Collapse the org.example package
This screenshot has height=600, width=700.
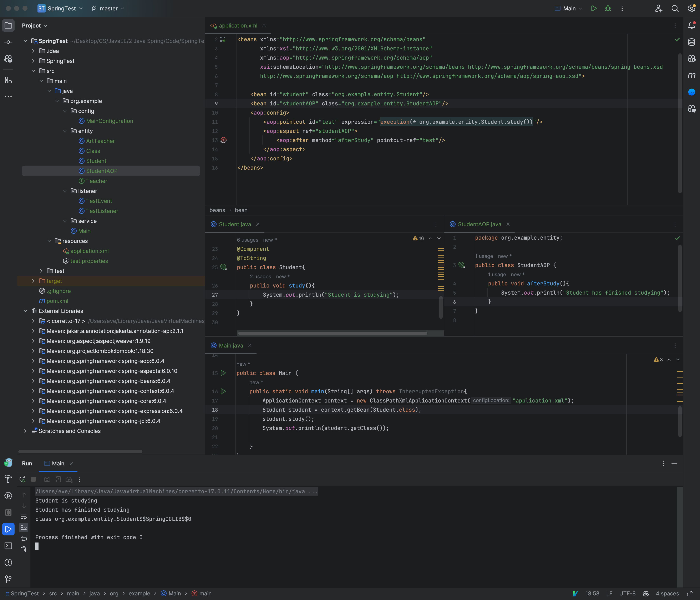57,101
